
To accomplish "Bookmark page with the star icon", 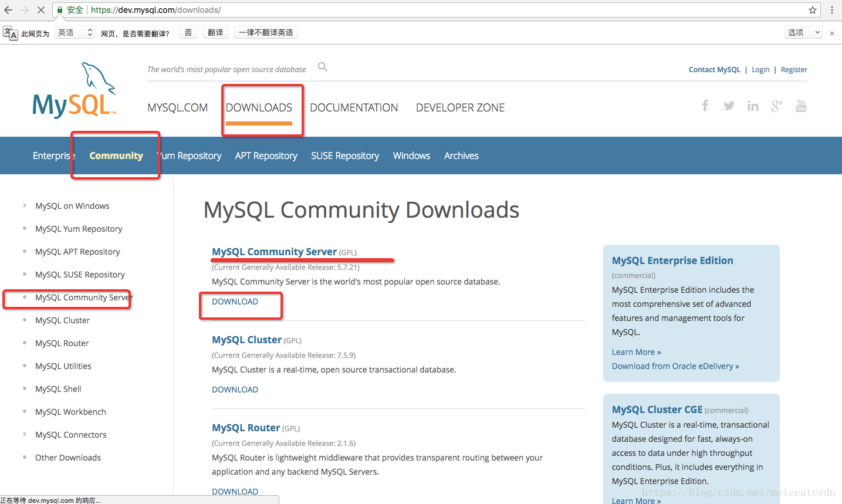I will click(x=813, y=10).
